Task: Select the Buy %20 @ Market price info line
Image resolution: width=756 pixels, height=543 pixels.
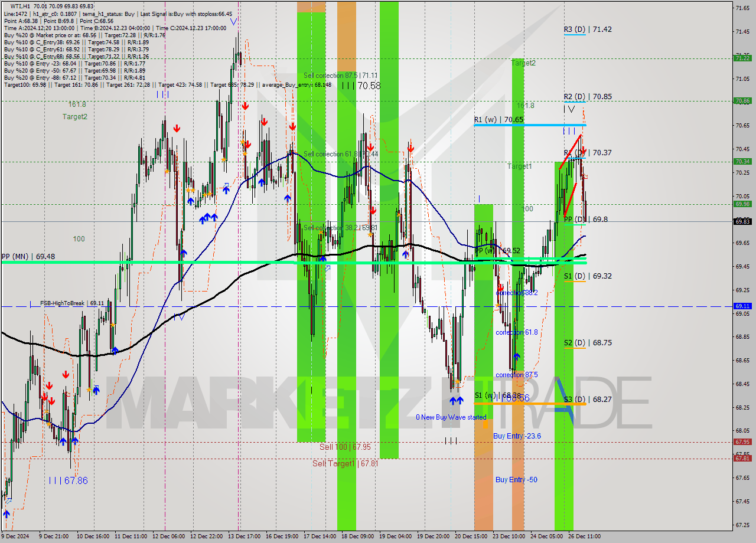Action: pyautogui.click(x=84, y=35)
